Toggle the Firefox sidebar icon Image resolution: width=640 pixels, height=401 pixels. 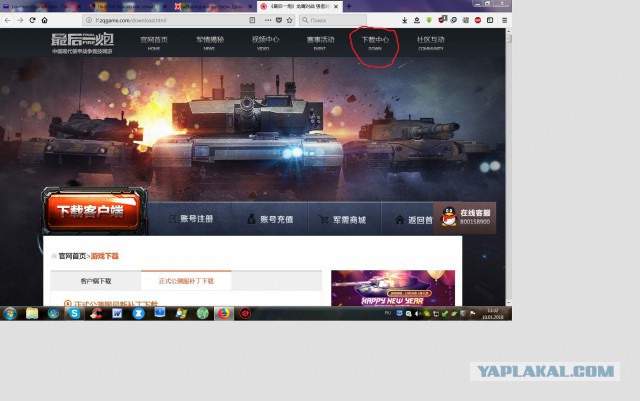click(x=490, y=20)
